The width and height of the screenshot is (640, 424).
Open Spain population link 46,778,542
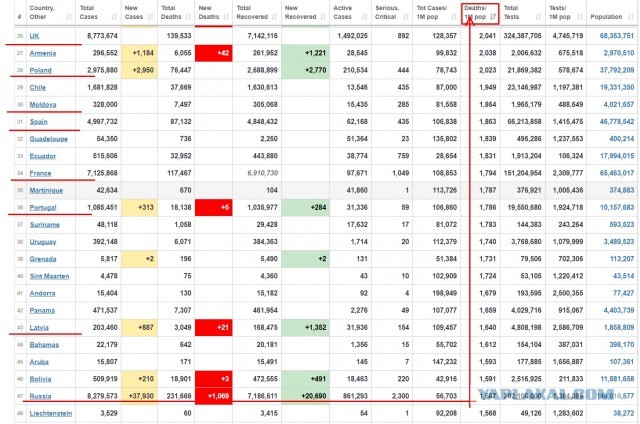click(617, 122)
